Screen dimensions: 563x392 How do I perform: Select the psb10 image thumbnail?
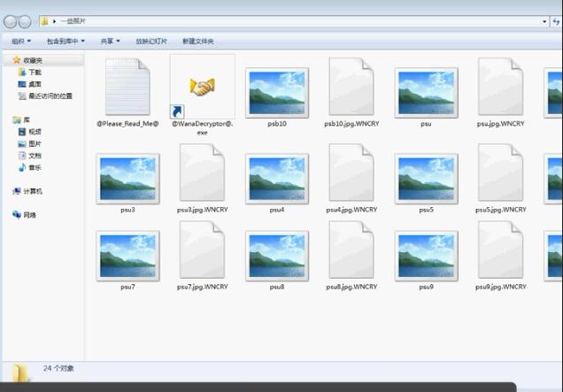pyautogui.click(x=277, y=93)
